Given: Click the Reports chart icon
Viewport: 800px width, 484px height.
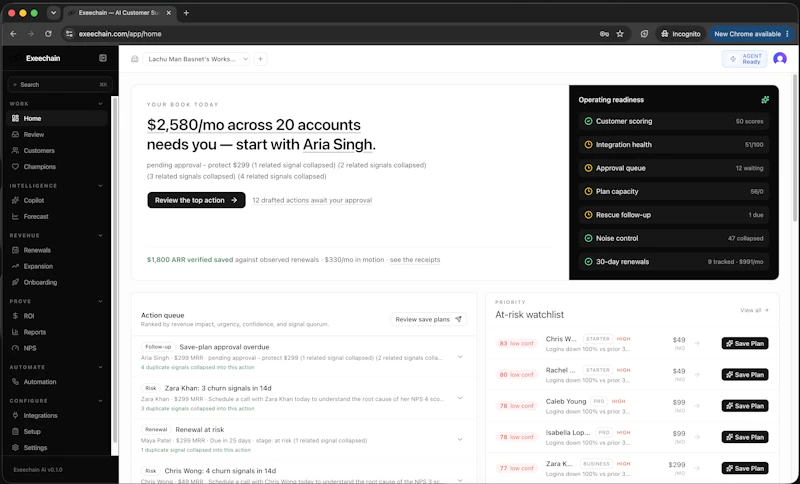Looking at the screenshot, I should (15, 332).
